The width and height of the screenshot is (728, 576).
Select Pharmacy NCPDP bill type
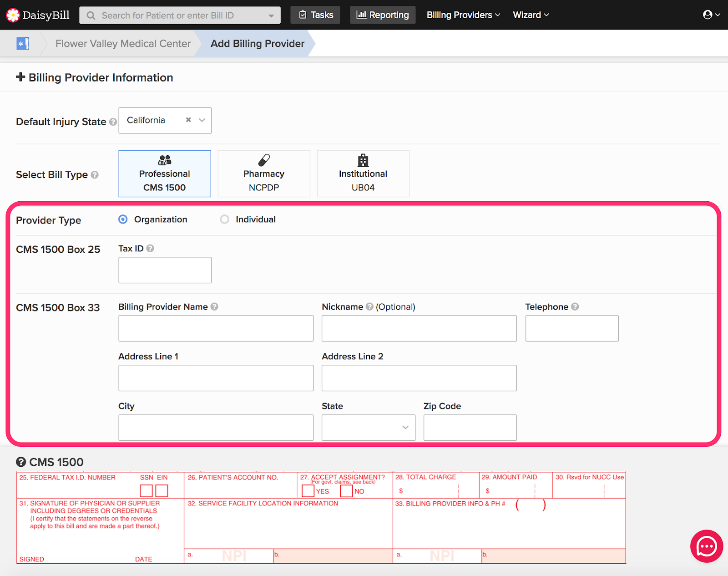[264, 174]
